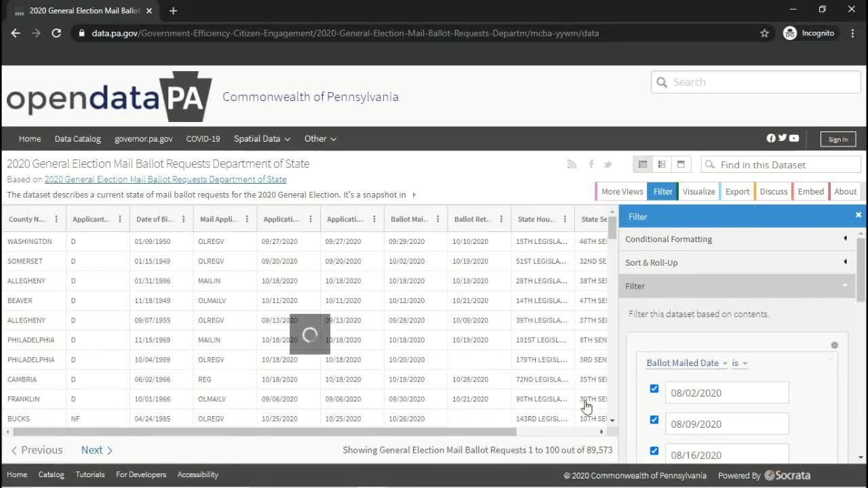868x488 pixels.
Task: Close the Filter side panel
Action: 858,215
